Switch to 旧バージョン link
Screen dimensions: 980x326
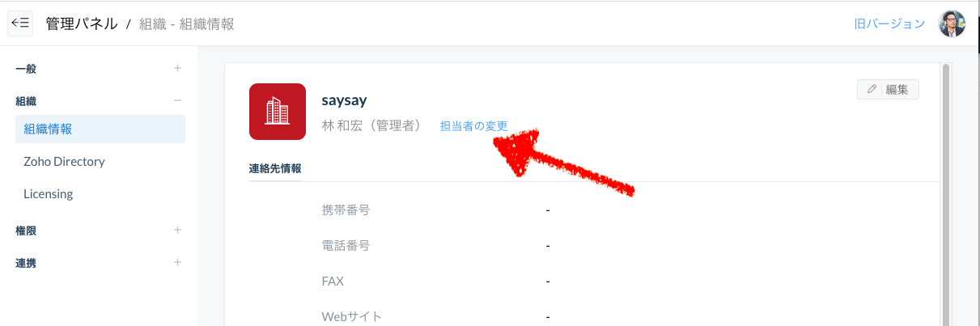tap(889, 23)
